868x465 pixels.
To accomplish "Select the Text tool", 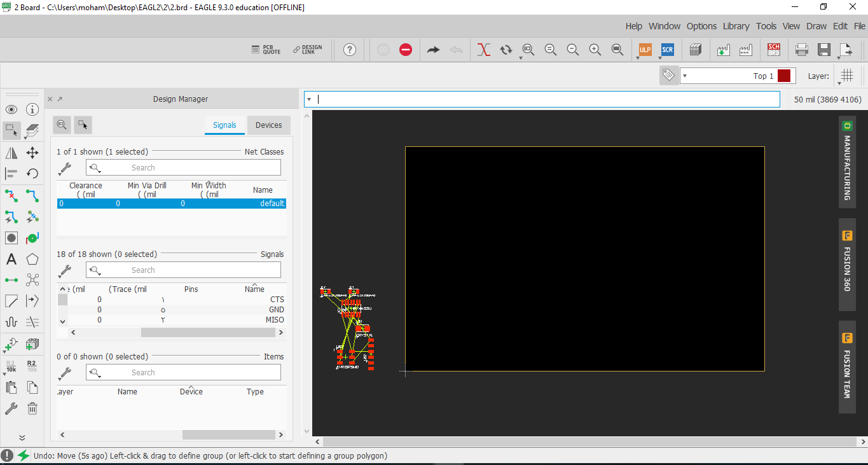I will (11, 260).
